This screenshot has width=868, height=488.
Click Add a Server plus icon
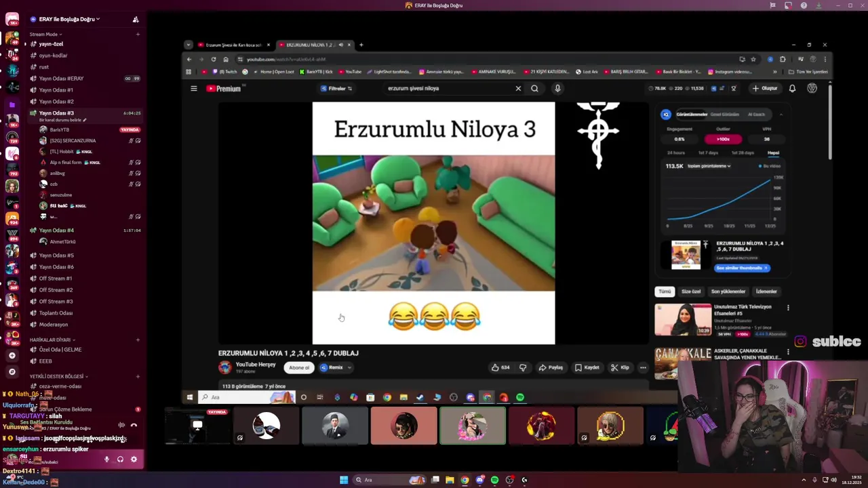click(x=12, y=355)
